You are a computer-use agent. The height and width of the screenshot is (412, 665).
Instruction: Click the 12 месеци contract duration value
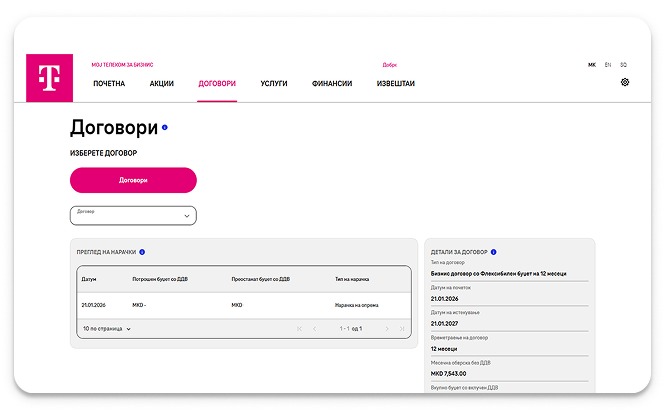[x=444, y=349]
